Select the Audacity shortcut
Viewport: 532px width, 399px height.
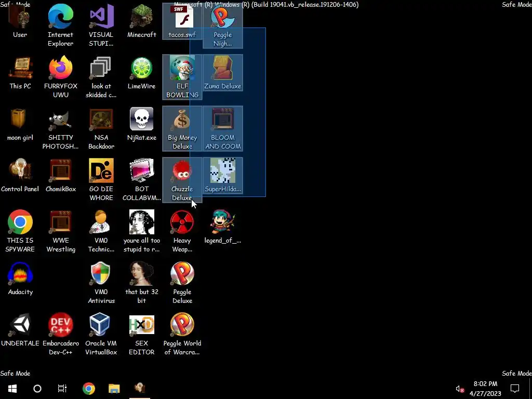pyautogui.click(x=20, y=278)
